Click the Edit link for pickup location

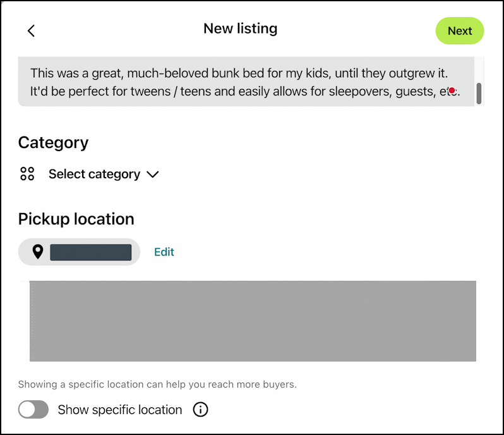click(164, 252)
